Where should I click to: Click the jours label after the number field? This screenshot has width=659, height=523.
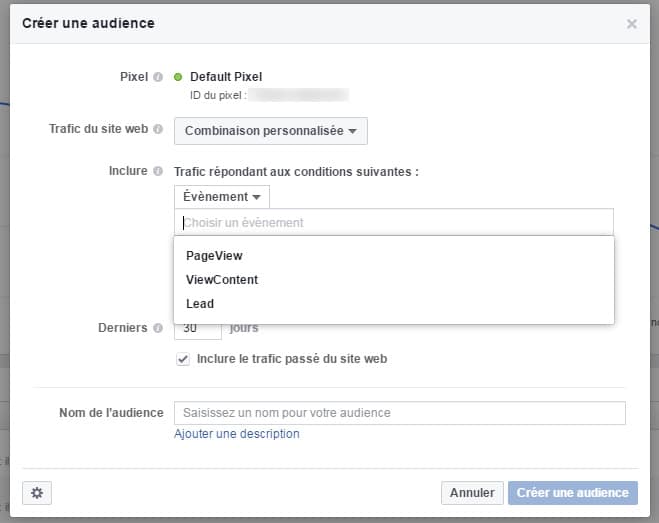tap(244, 328)
